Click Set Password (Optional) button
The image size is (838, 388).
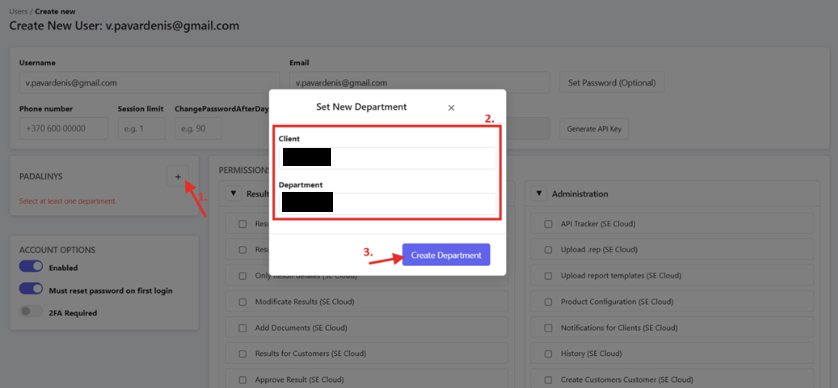click(612, 83)
